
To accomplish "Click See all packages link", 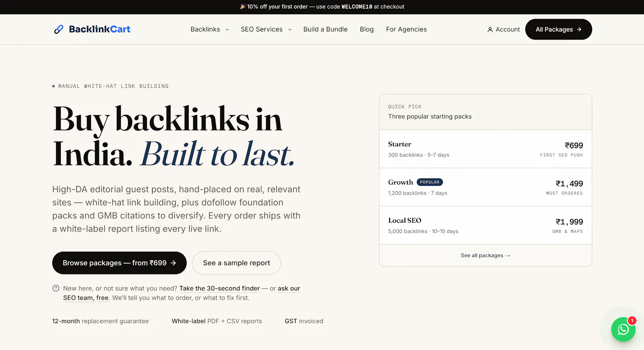I will (485, 255).
